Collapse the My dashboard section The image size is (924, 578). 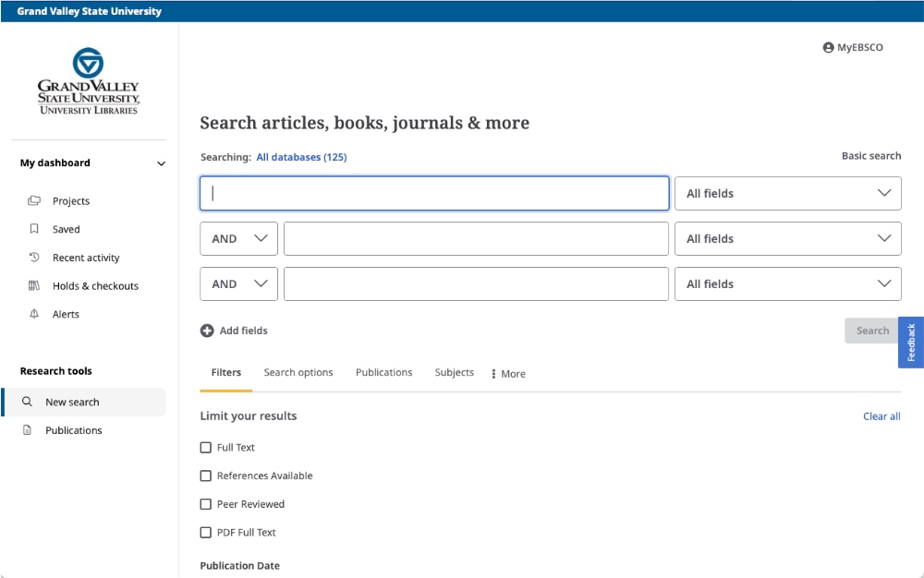161,163
